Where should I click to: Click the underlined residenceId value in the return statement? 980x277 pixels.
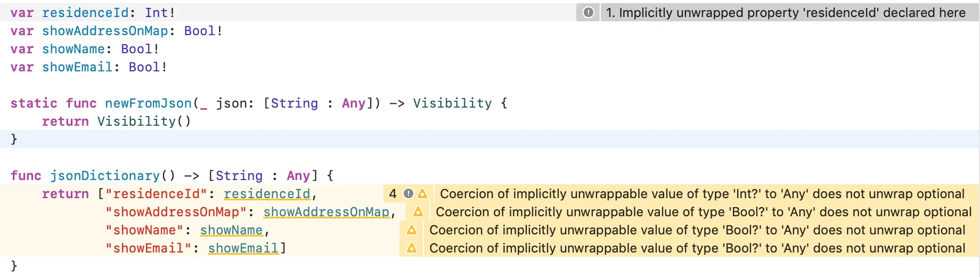(267, 194)
